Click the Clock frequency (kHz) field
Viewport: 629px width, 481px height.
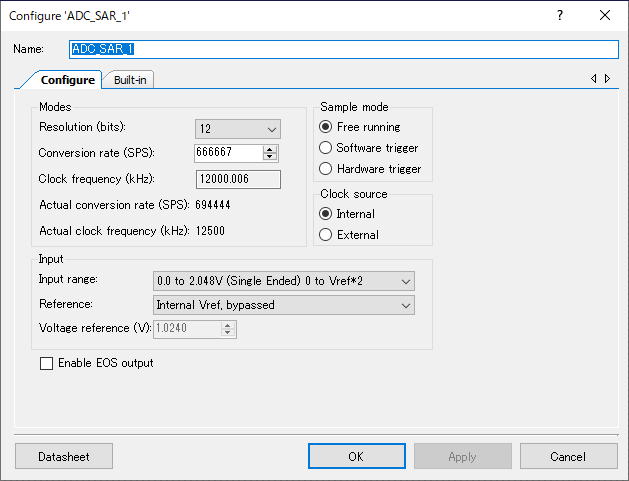pos(238,179)
